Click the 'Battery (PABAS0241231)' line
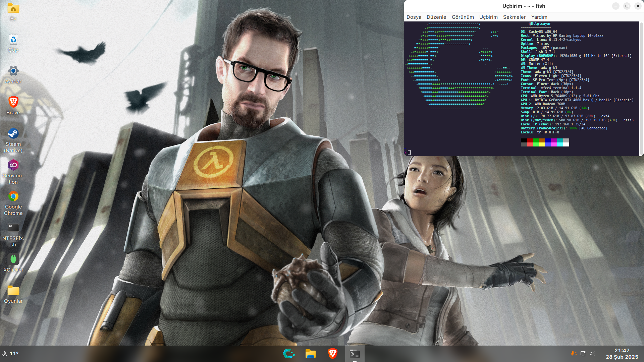Viewport: 644px width, 362px height. (x=564, y=128)
